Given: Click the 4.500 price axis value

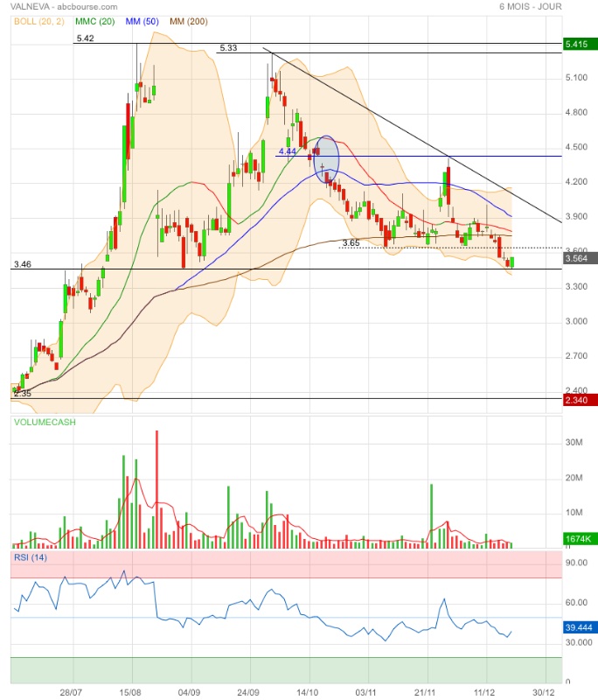Looking at the screenshot, I should pyautogui.click(x=576, y=147).
